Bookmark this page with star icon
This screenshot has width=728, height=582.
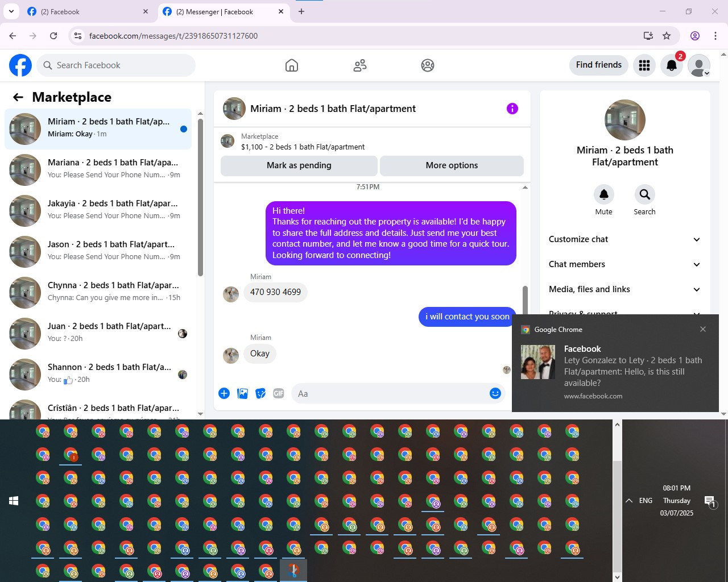pyautogui.click(x=667, y=36)
